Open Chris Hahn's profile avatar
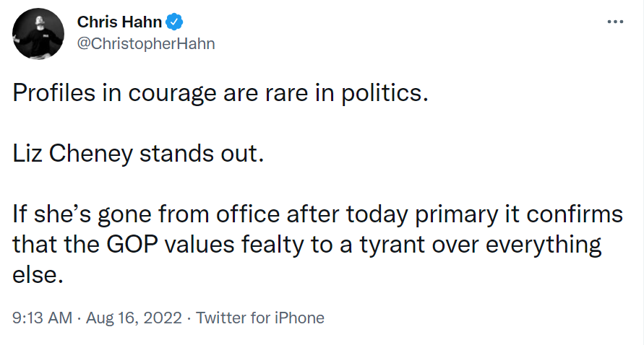 [38, 33]
